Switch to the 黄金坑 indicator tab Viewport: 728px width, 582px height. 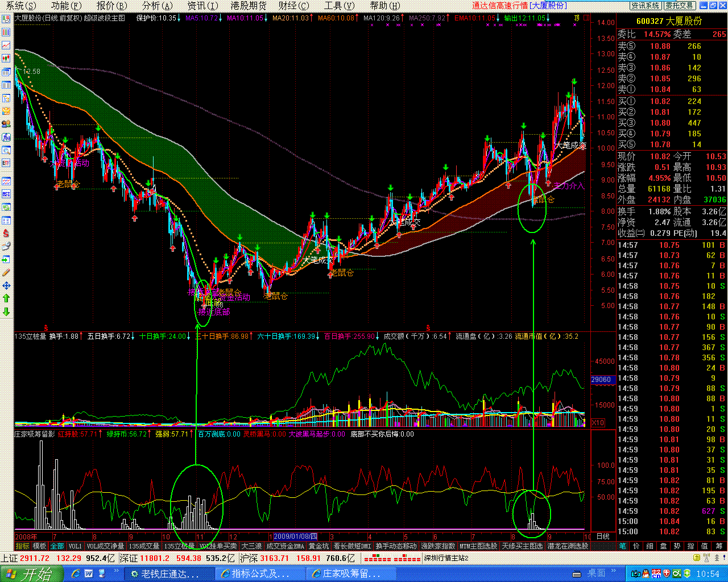tap(318, 546)
